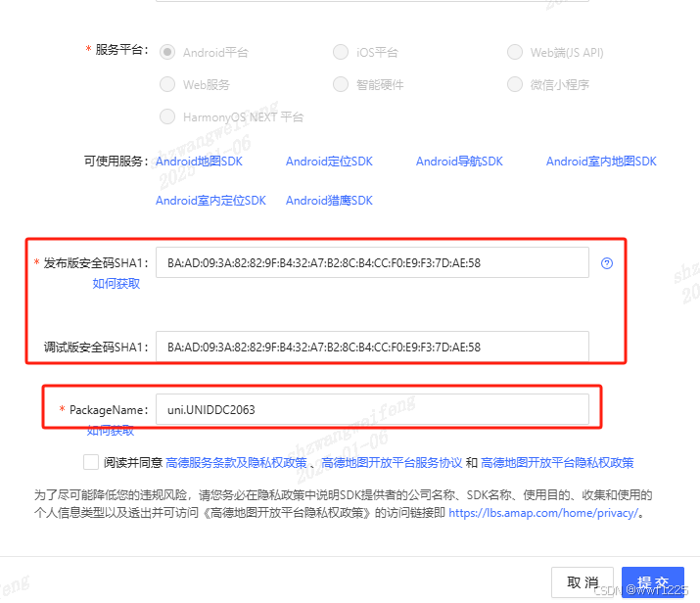Check the 阅读并同意 agreement checkbox

91,462
